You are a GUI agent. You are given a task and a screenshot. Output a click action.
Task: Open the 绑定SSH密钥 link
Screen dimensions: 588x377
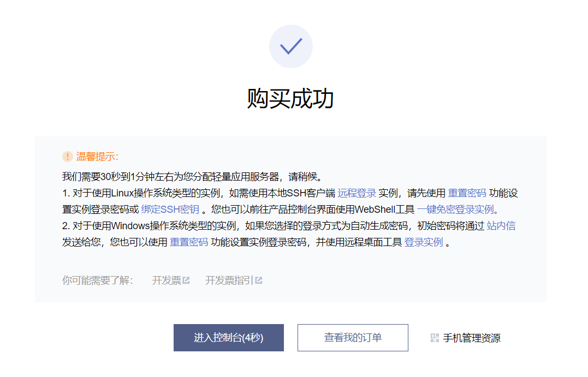tap(170, 209)
